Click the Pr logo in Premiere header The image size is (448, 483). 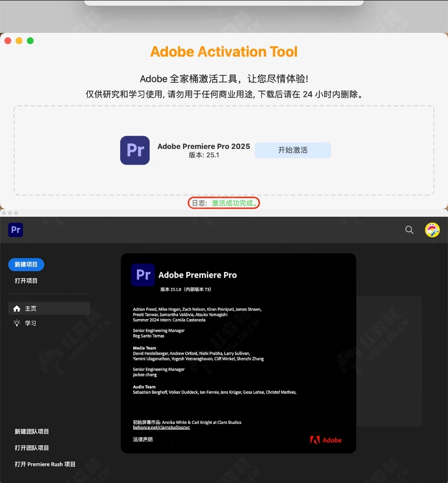point(15,230)
